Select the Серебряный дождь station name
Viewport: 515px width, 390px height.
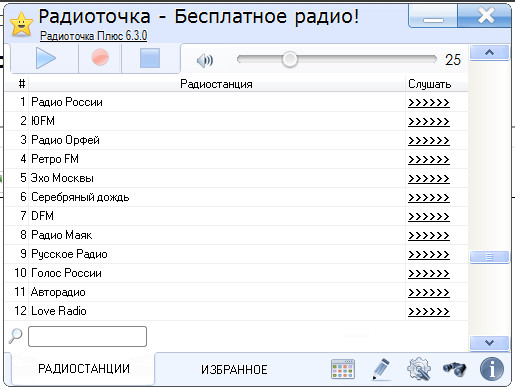80,197
